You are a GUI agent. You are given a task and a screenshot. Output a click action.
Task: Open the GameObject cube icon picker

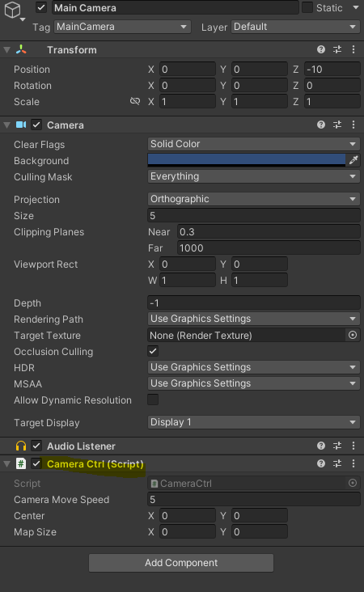point(13,11)
